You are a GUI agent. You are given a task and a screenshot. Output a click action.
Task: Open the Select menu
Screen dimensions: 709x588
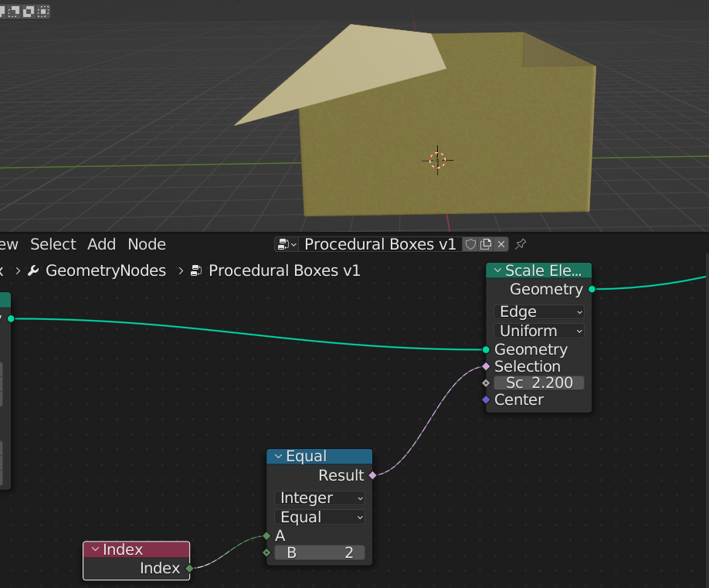click(53, 244)
